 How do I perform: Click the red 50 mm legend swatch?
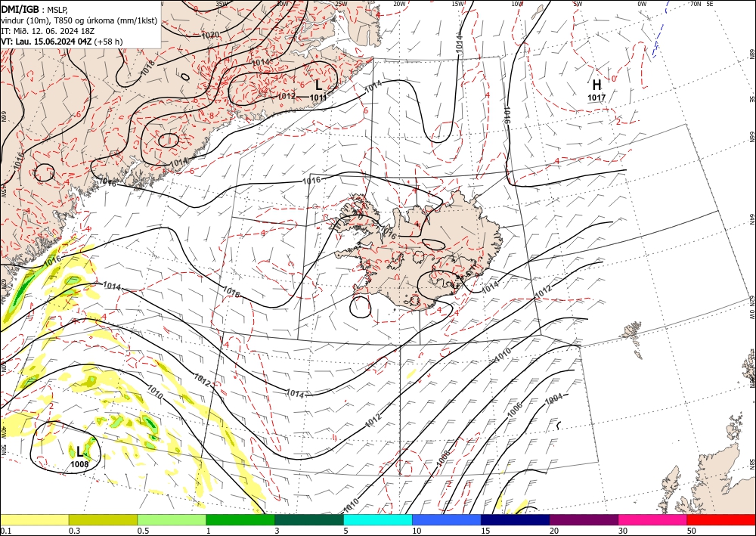coord(721,519)
